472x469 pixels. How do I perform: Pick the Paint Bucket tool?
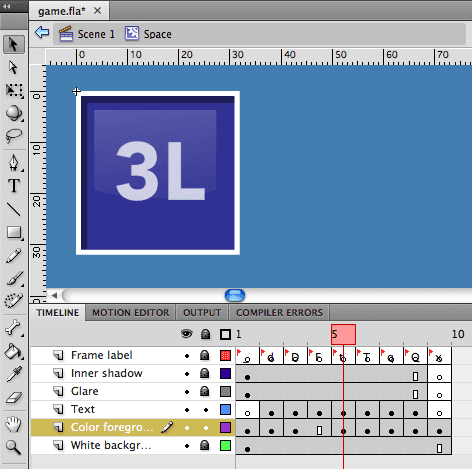tap(14, 351)
